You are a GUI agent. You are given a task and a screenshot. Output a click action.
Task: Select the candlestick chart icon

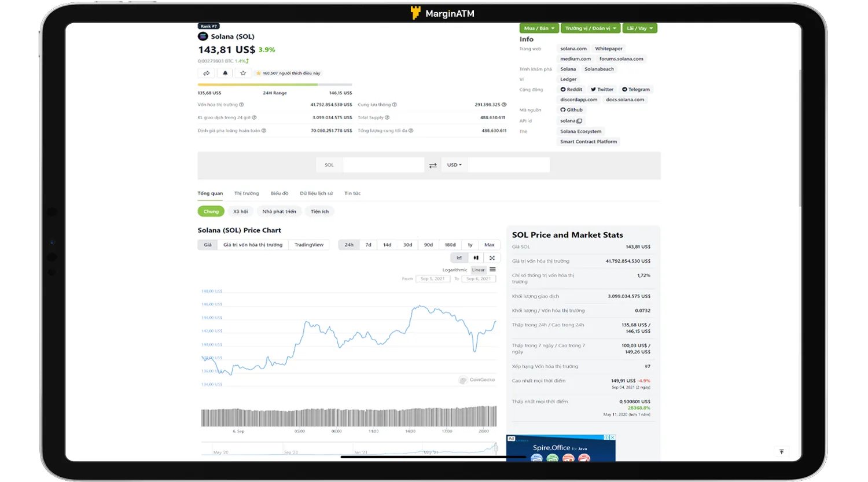476,257
